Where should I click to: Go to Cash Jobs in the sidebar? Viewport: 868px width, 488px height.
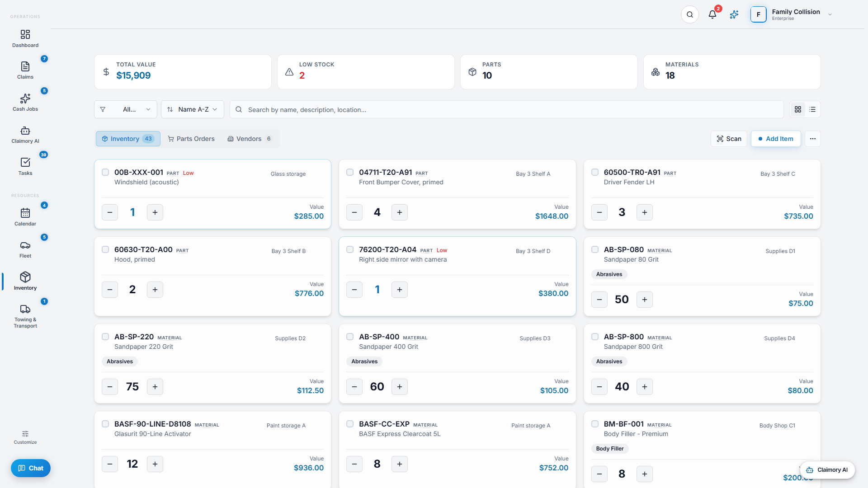[x=25, y=103]
